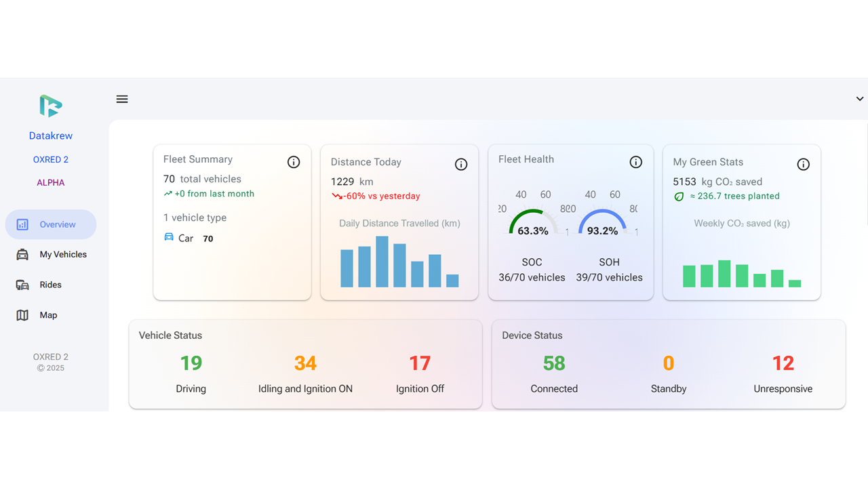This screenshot has width=868, height=488.
Task: Click the Car vehicle type icon
Action: [x=169, y=238]
